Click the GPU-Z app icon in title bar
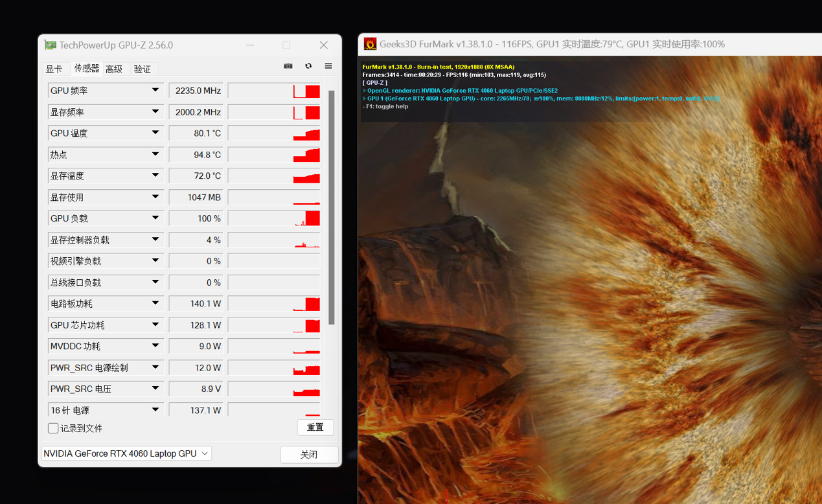This screenshot has height=504, width=822. (50, 45)
